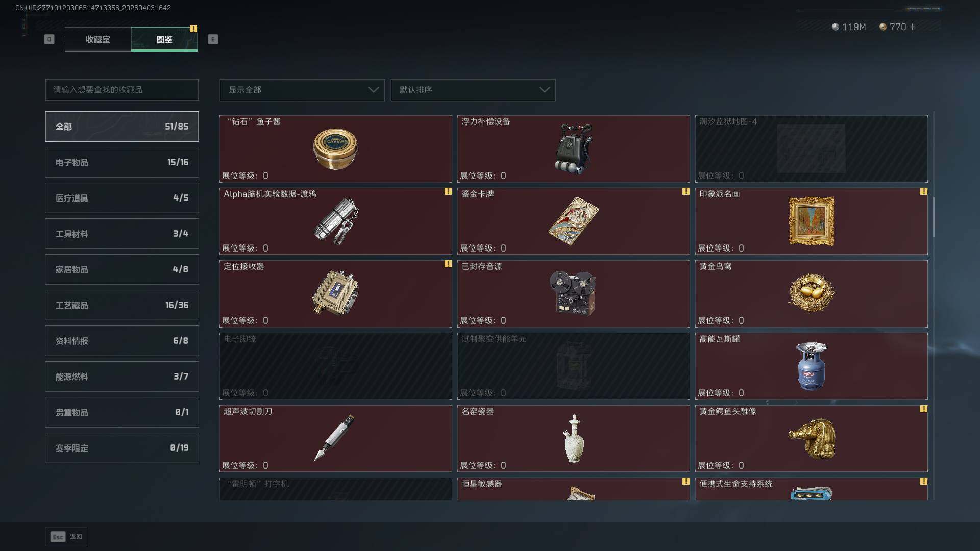The width and height of the screenshot is (980, 551).
Task: Expand the 显示全部 filter dropdown
Action: tap(302, 90)
